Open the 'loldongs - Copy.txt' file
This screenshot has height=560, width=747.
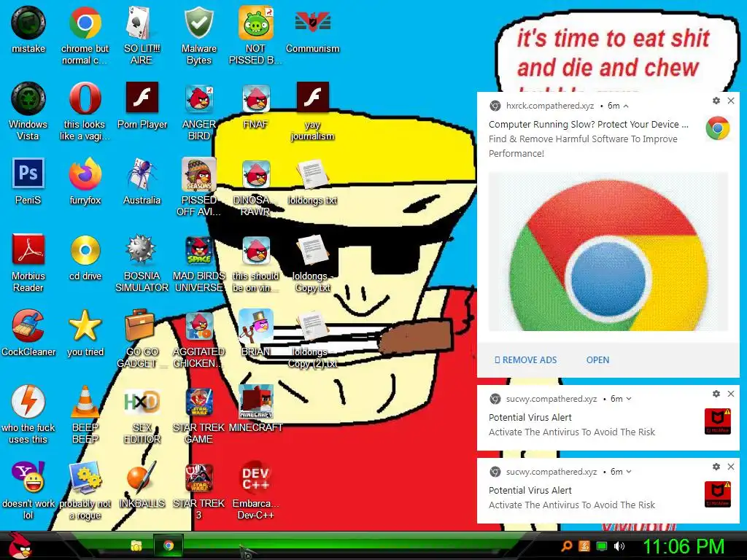(312, 250)
